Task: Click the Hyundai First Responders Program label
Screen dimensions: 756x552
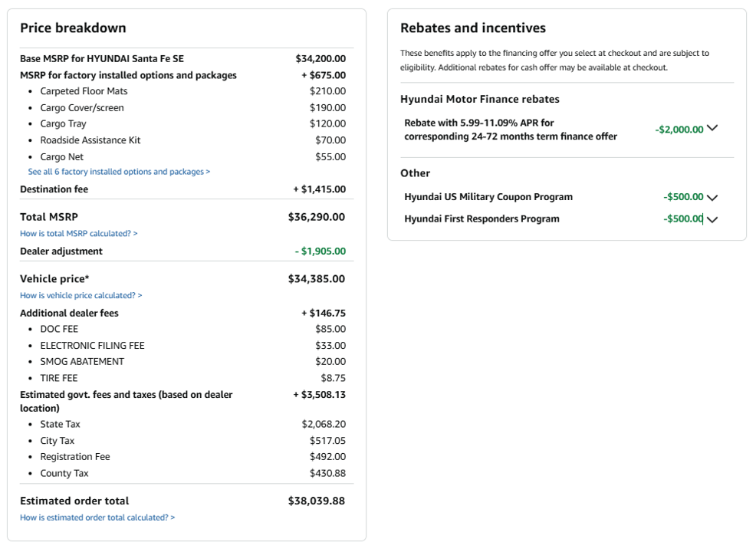Action: coord(482,219)
